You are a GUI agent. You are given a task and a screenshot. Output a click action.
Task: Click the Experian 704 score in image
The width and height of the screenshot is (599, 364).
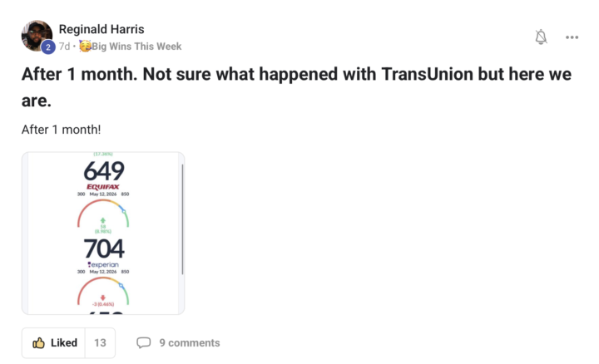[x=104, y=248]
